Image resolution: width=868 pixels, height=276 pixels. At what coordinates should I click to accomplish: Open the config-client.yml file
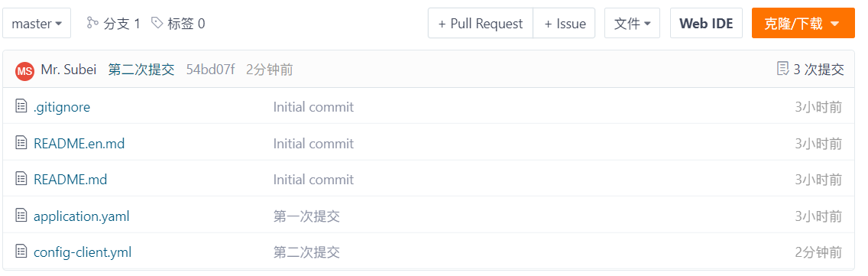point(83,253)
